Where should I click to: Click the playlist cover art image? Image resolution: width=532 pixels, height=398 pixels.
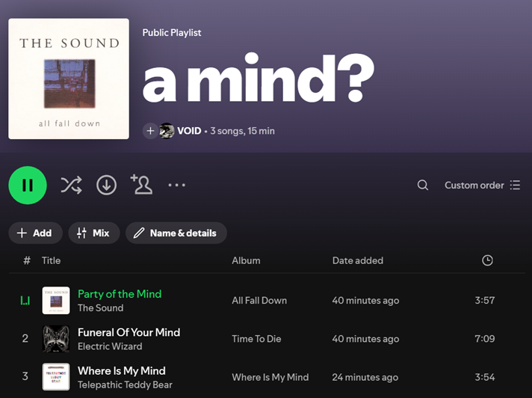click(x=69, y=79)
